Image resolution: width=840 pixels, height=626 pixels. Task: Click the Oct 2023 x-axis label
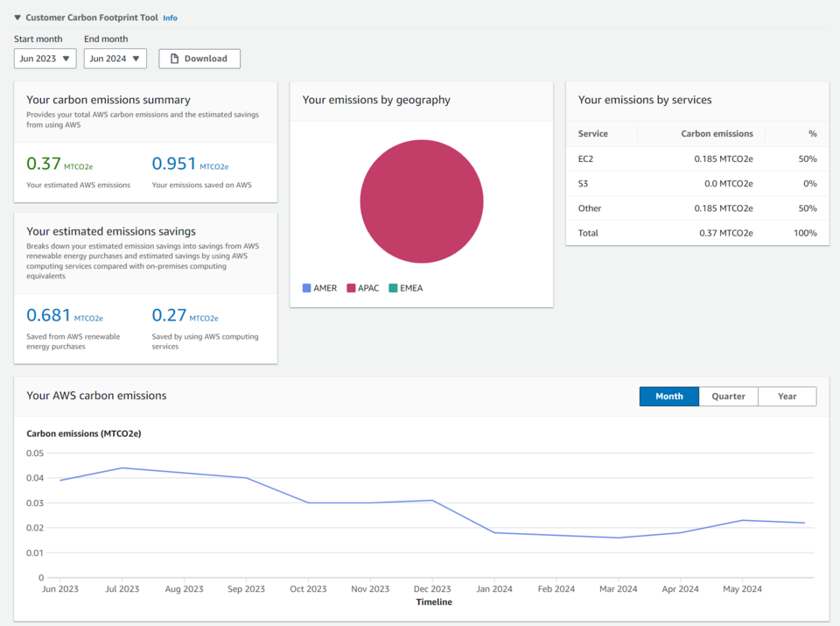pos(308,588)
